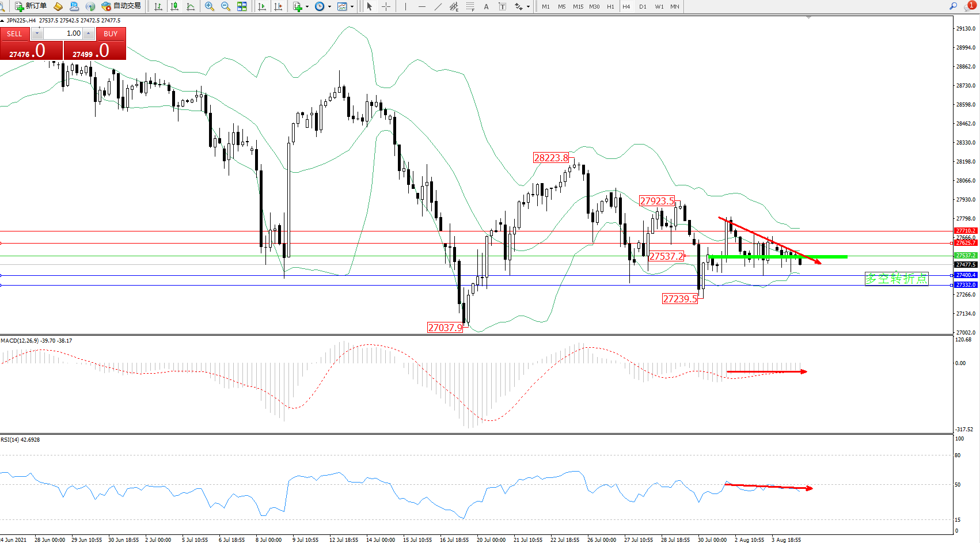Image resolution: width=980 pixels, height=543 pixels.
Task: Select the crosshair cursor tool
Action: pyautogui.click(x=386, y=6)
